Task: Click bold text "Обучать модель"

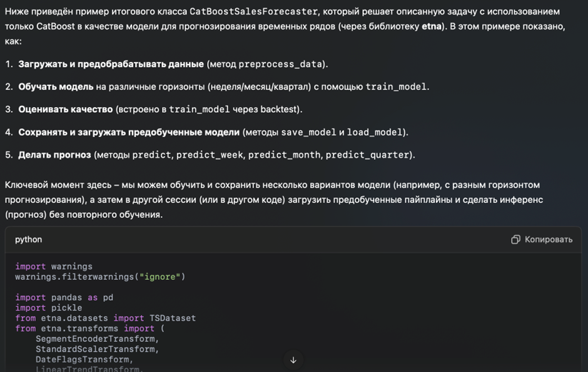Action: pyautogui.click(x=56, y=86)
